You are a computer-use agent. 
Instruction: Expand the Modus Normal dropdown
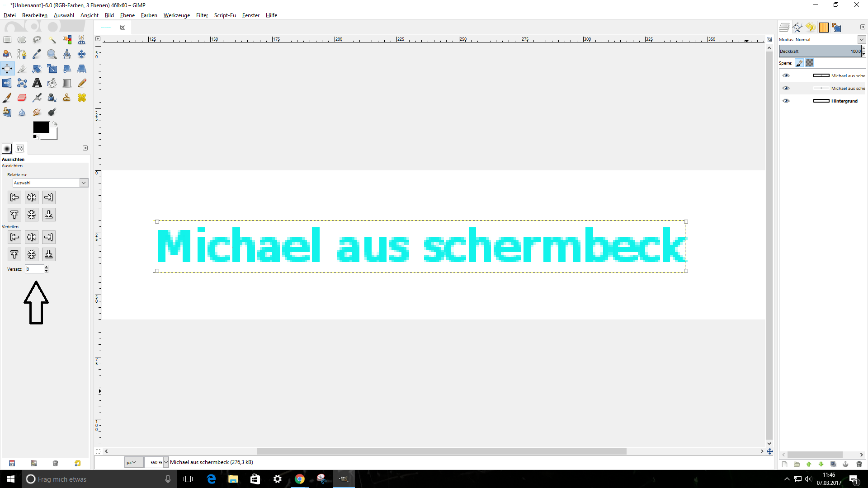pos(861,40)
